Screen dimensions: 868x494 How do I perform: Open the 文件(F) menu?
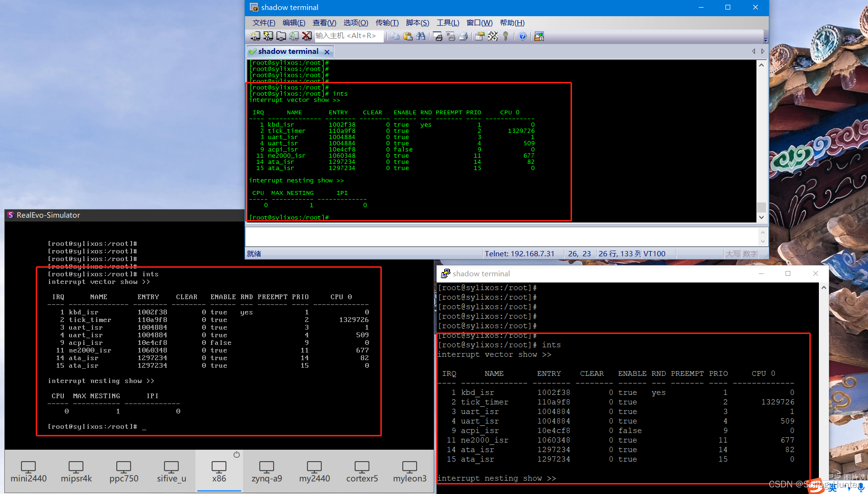tap(264, 23)
